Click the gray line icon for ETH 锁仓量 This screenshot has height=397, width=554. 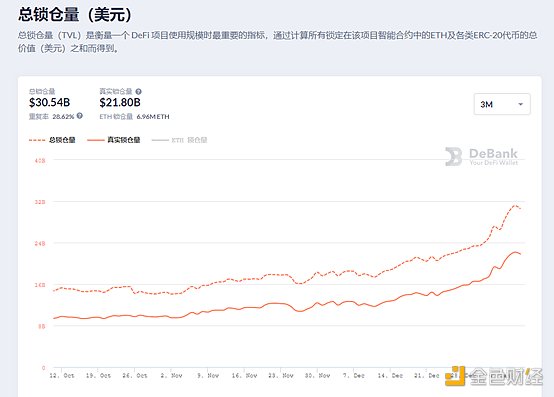pyautogui.click(x=160, y=140)
